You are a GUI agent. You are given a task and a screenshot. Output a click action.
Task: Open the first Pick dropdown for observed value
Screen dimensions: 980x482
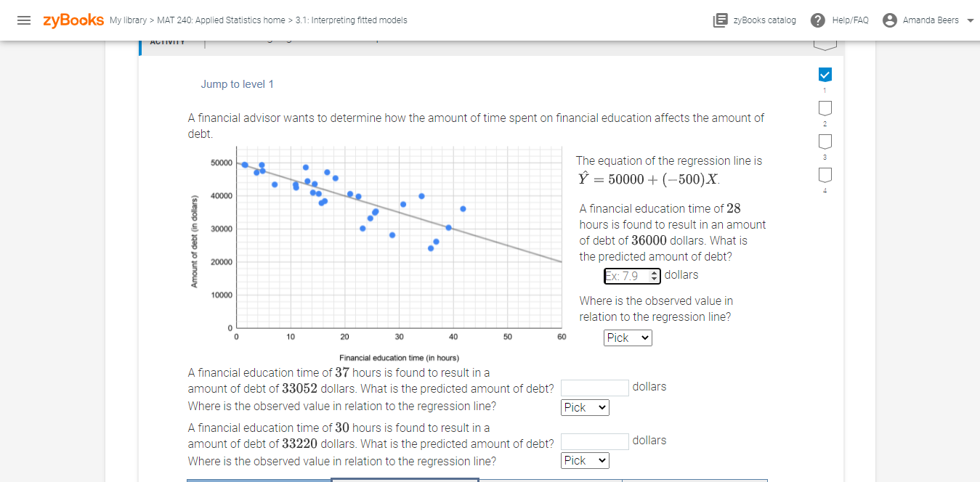click(627, 338)
